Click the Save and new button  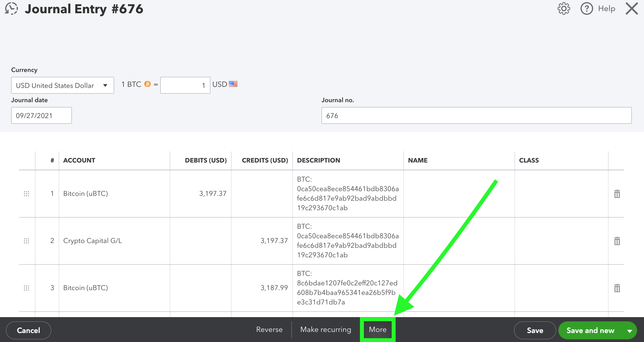590,330
